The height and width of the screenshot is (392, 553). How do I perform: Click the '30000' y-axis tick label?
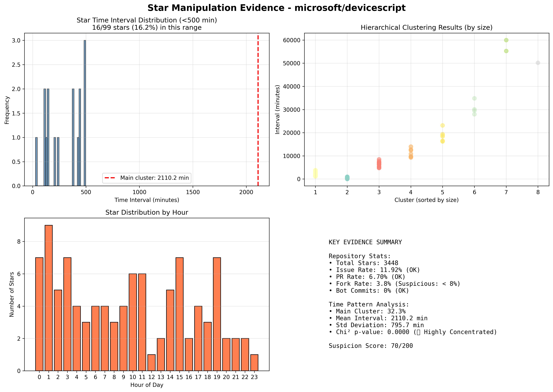point(292,110)
